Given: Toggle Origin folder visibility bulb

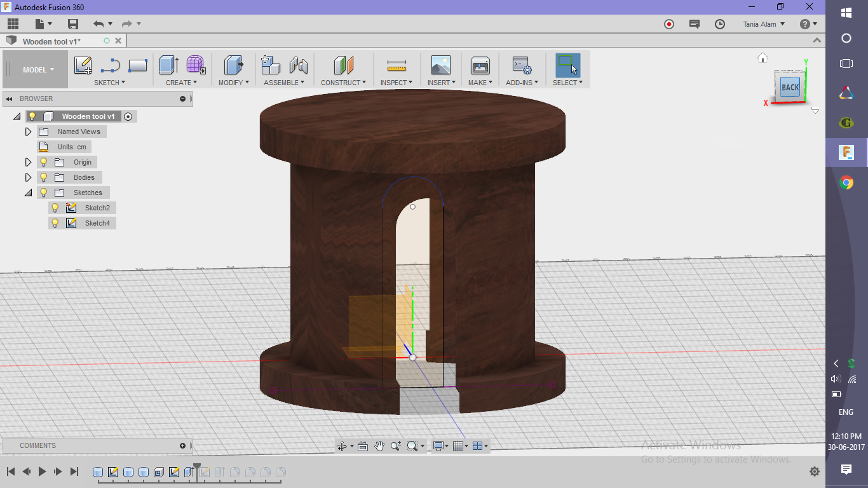Looking at the screenshot, I should (44, 162).
